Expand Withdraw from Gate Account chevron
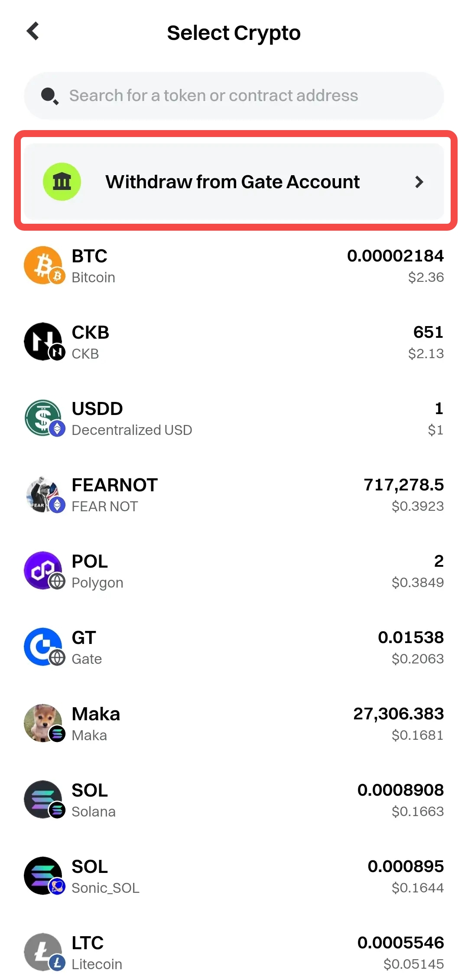The width and height of the screenshot is (468, 980). 419,182
